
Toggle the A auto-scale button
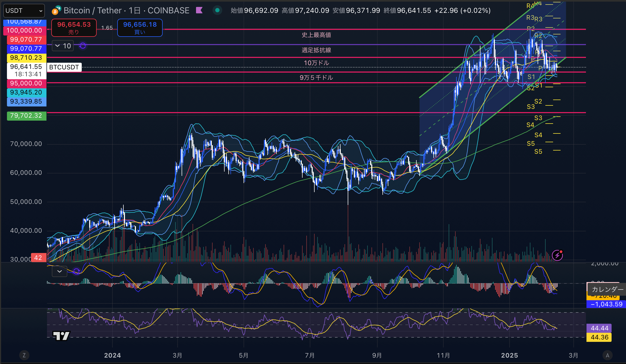point(608,355)
